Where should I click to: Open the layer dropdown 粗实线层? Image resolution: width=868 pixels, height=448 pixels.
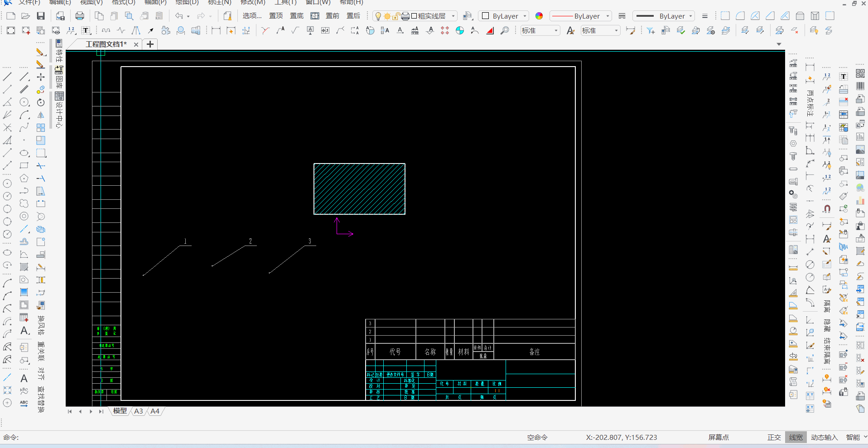click(x=415, y=16)
